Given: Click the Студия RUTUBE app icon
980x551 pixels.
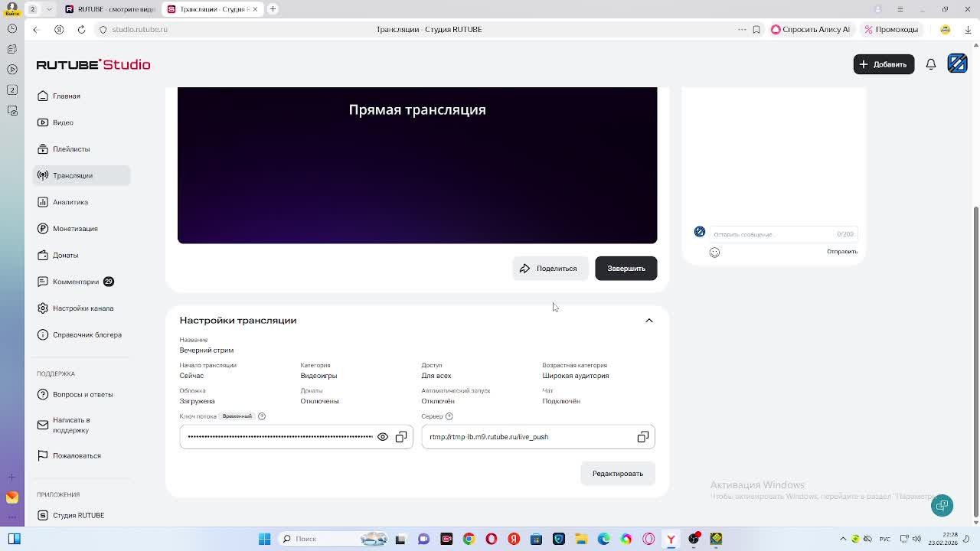Looking at the screenshot, I should coord(43,515).
